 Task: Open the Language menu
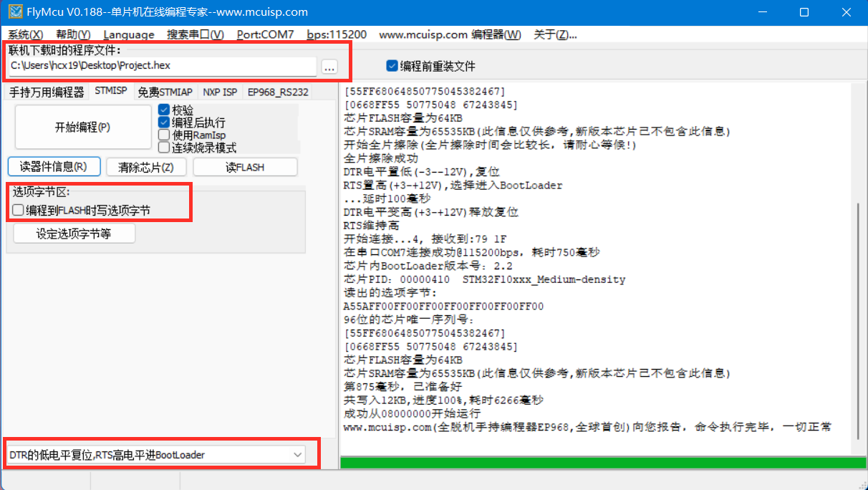[128, 34]
